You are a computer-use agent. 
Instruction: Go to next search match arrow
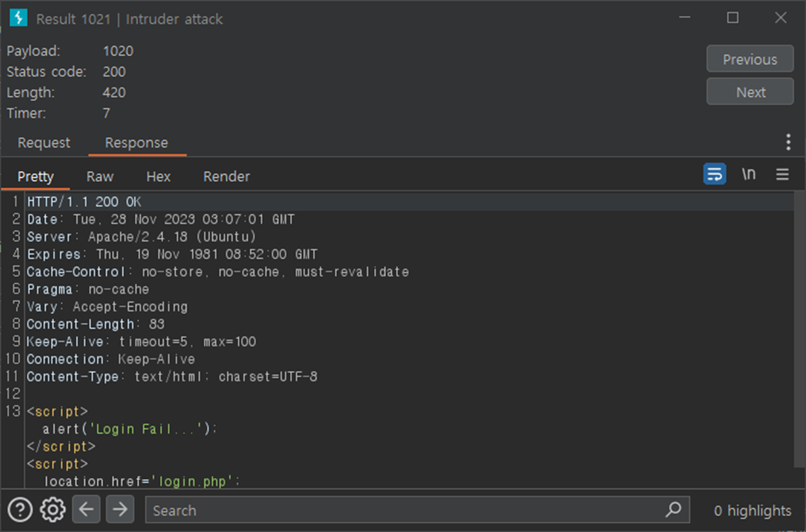pyautogui.click(x=120, y=510)
